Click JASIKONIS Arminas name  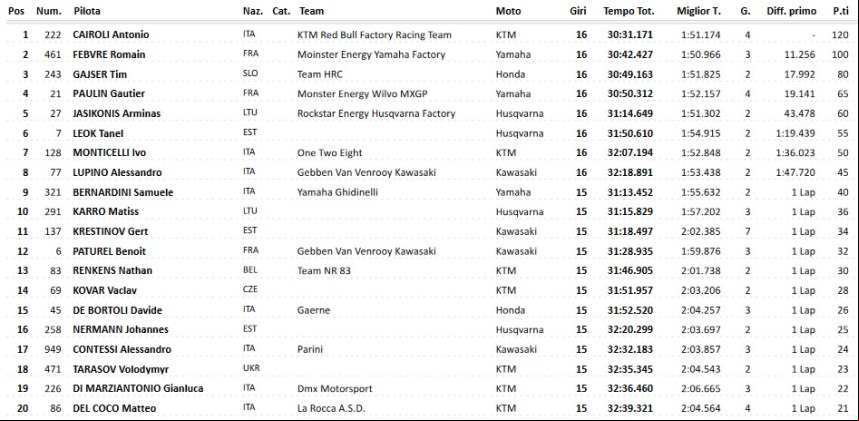pyautogui.click(x=116, y=113)
